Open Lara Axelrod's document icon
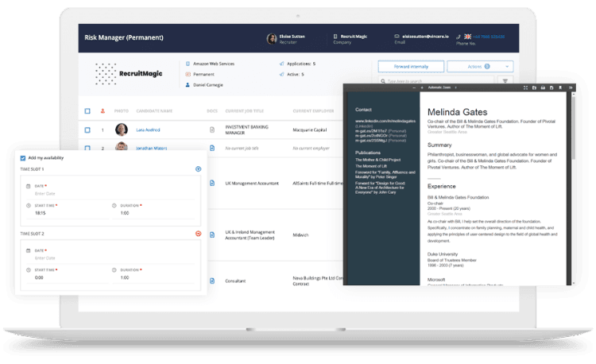The image size is (596, 364). coord(212,129)
